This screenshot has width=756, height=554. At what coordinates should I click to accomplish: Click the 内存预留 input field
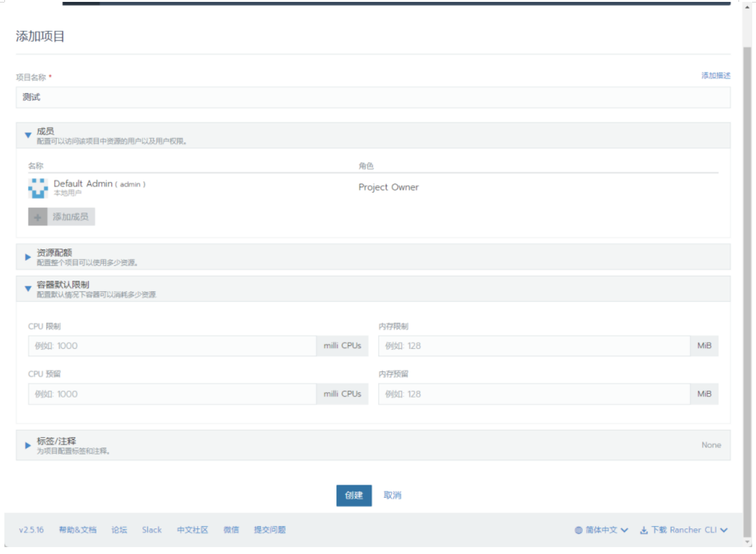pos(534,394)
